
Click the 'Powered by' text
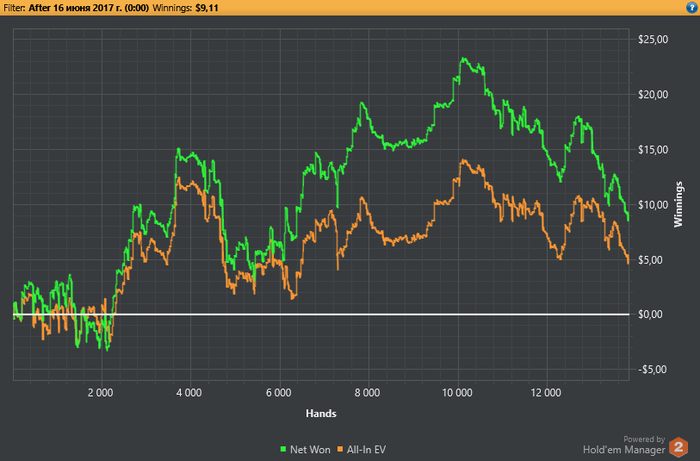click(x=644, y=440)
